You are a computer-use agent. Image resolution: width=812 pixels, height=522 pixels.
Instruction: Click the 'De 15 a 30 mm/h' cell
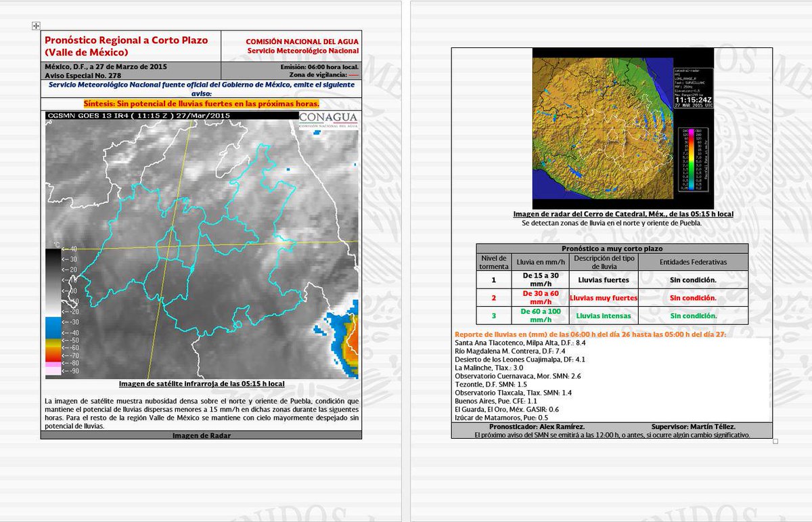pyautogui.click(x=539, y=280)
